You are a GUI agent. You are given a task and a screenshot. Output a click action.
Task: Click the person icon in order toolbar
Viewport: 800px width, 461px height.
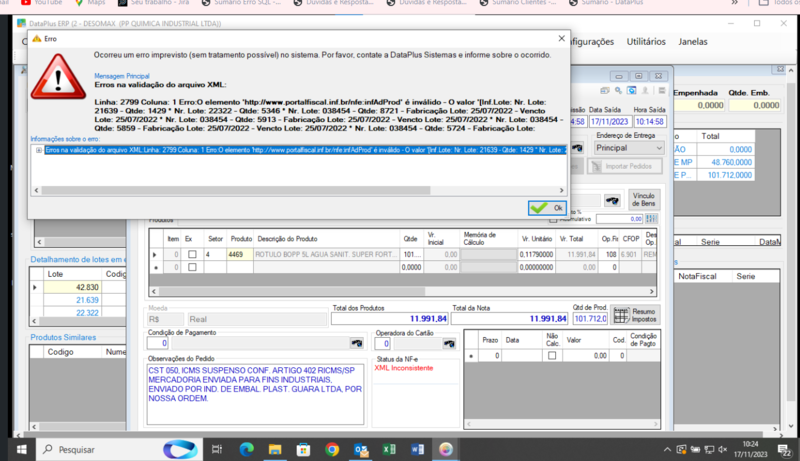[645, 91]
